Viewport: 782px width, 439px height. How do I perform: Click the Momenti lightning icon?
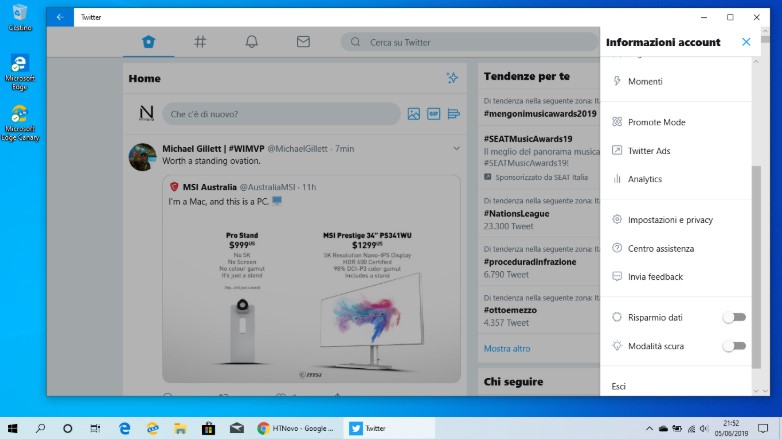(617, 81)
